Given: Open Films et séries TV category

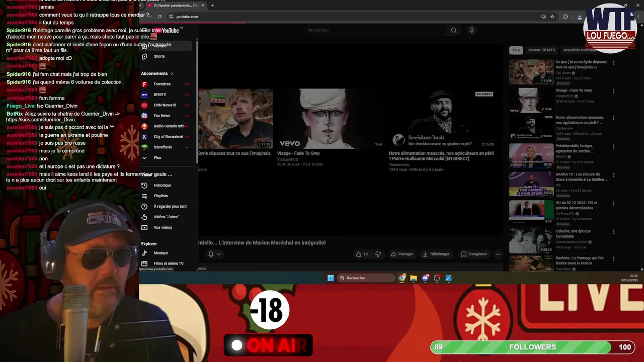Looking at the screenshot, I should [x=165, y=263].
